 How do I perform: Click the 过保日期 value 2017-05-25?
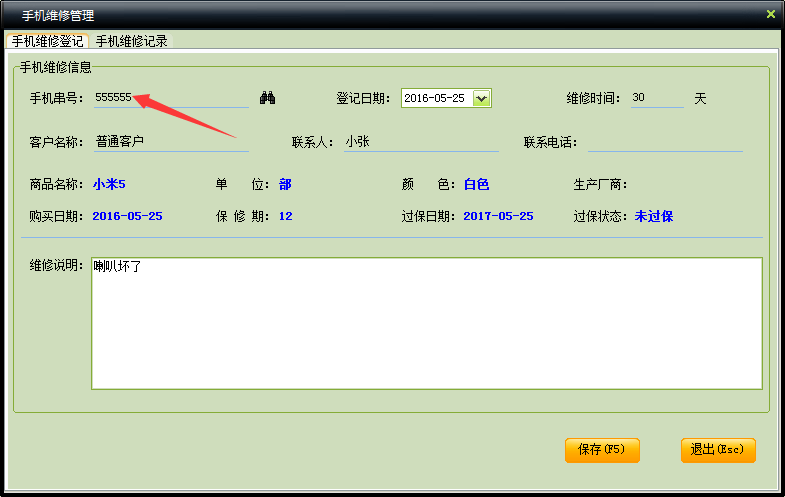pos(498,216)
